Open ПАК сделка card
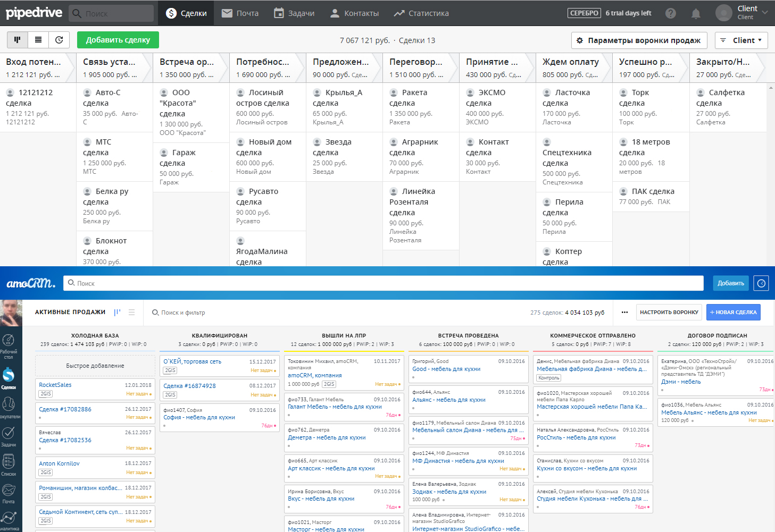The width and height of the screenshot is (775, 532). pyautogui.click(x=651, y=197)
